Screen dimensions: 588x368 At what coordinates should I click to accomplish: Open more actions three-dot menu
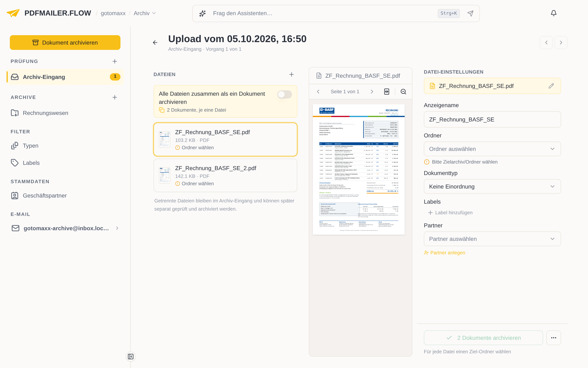coord(553,338)
